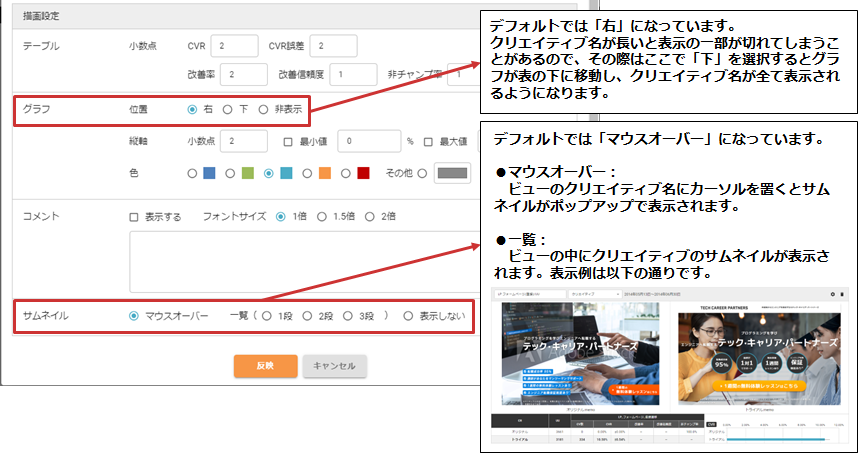Select thumbnail list 3段 radio
This screenshot has width=858, height=453.
pyautogui.click(x=348, y=316)
